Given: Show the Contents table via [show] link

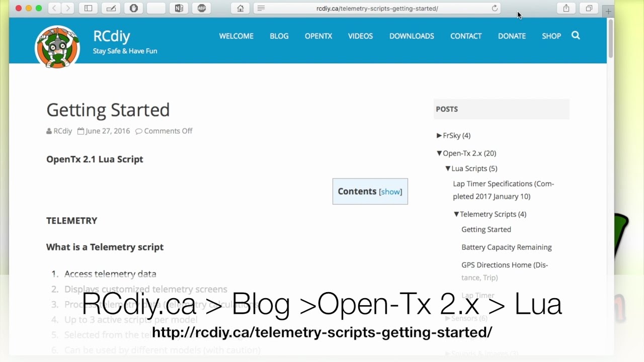Looking at the screenshot, I should pos(390,192).
